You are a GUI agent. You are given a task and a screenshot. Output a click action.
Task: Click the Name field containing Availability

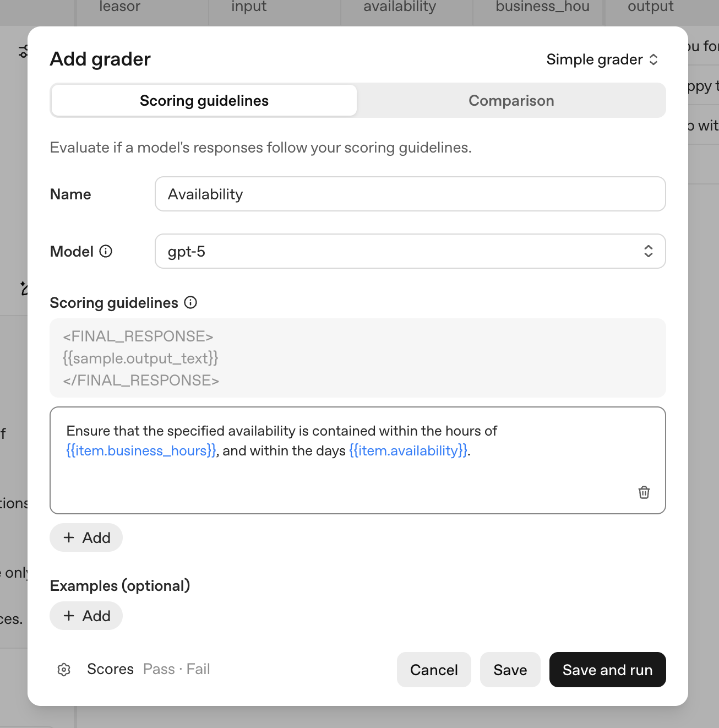click(x=410, y=194)
